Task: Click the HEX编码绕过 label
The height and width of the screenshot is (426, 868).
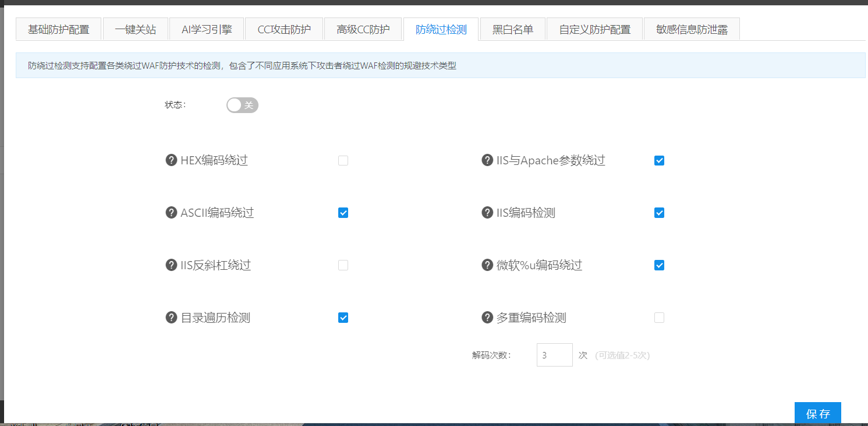Action: 214,160
